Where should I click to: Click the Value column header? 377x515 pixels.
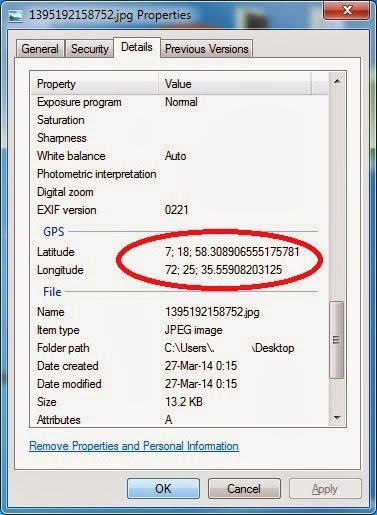(235, 84)
